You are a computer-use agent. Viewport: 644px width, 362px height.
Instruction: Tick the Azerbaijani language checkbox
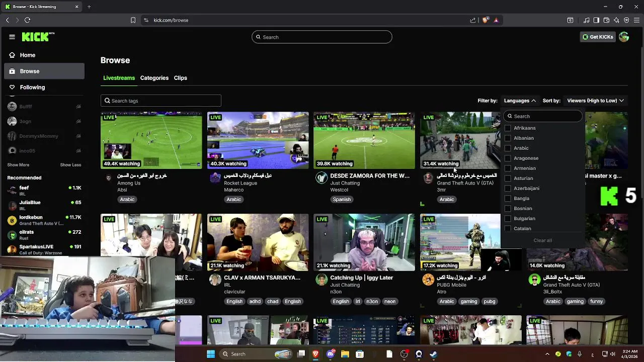coord(508,189)
